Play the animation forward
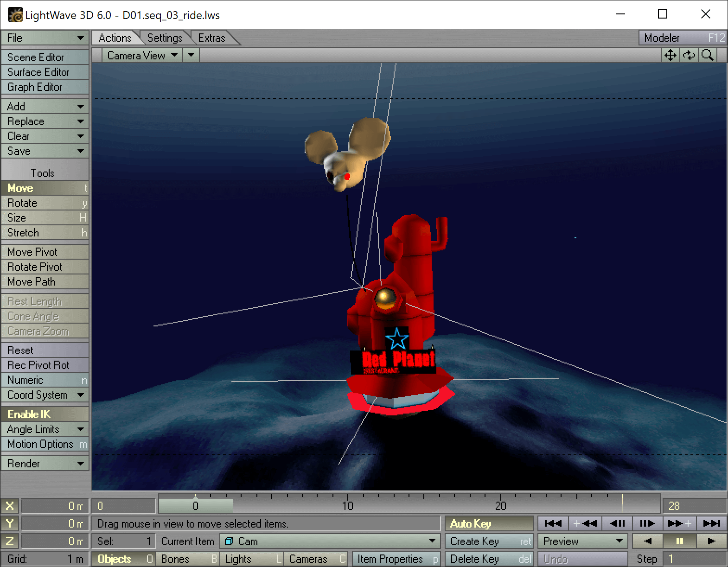 coord(711,541)
